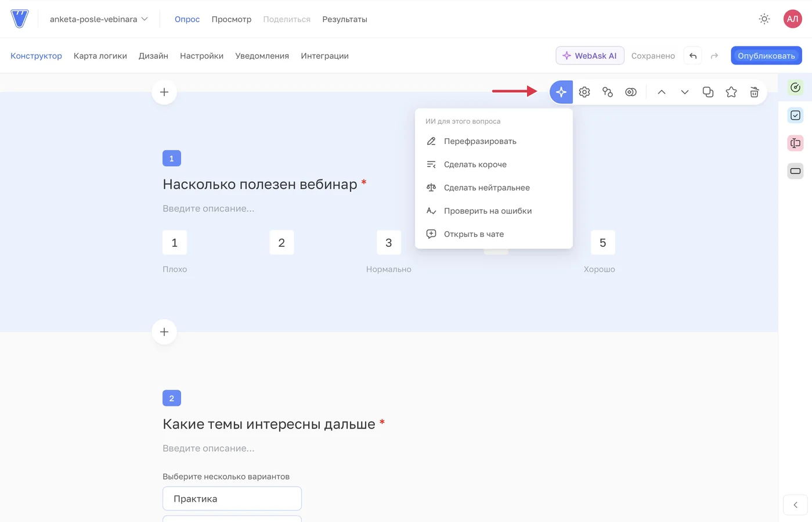Open the АЛ user avatar menu

[792, 19]
